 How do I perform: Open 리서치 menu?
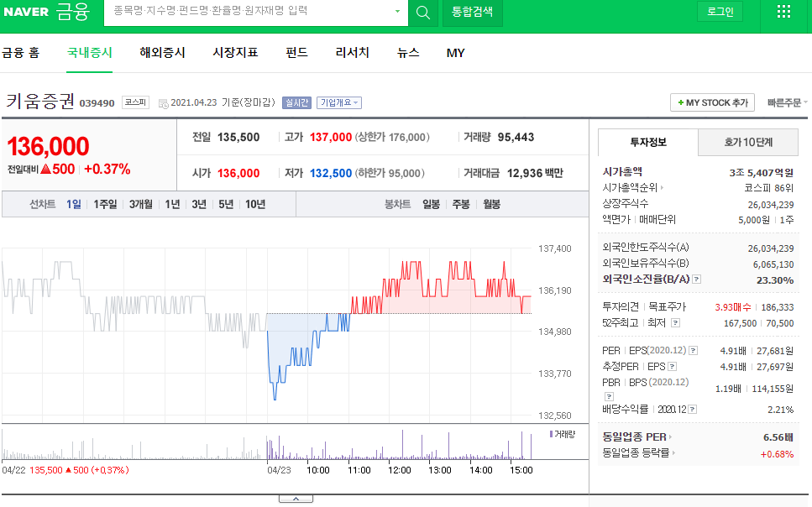coord(352,53)
